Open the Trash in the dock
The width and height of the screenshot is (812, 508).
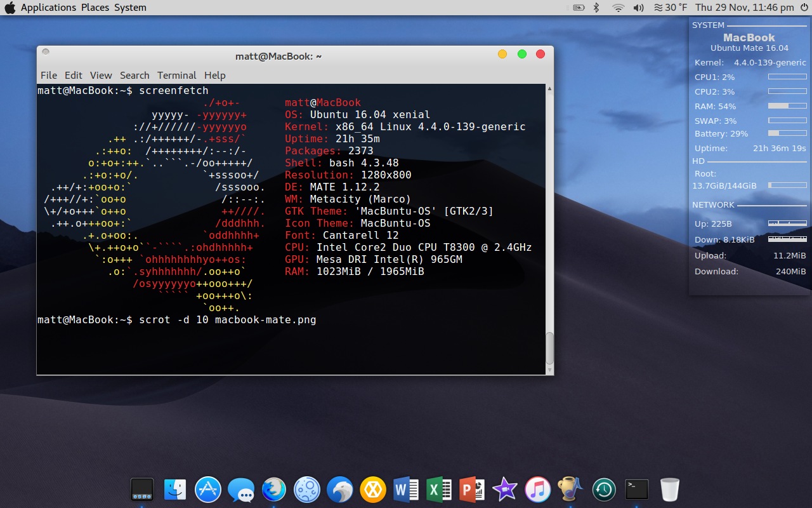pyautogui.click(x=670, y=489)
